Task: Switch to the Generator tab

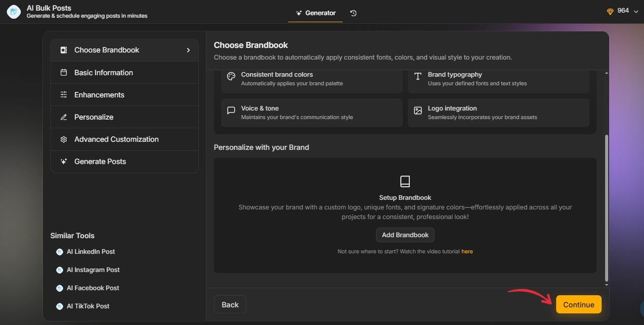Action: [315, 13]
